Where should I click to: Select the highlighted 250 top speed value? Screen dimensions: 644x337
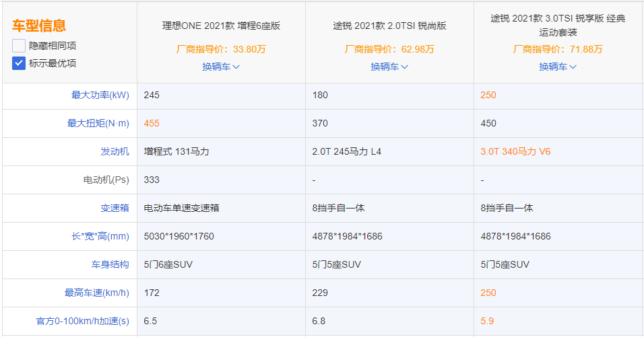488,293
